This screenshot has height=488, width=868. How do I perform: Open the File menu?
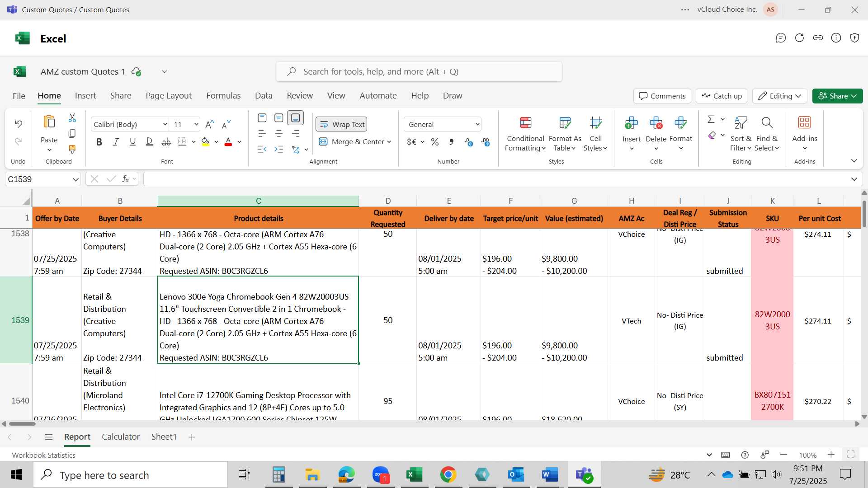click(19, 96)
